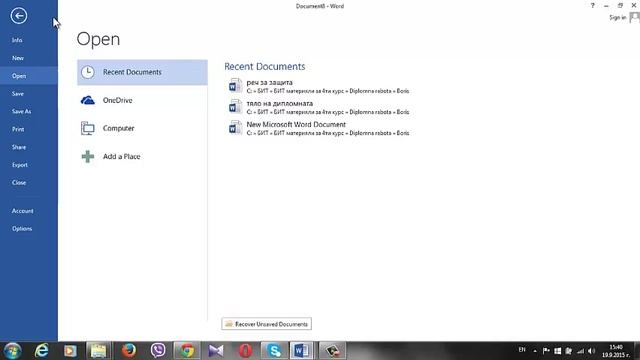Launch Firefox from the taskbar
640x360 pixels.
129,351
